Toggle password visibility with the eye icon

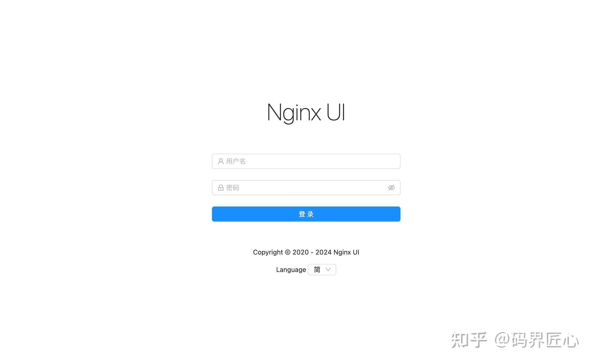coord(391,188)
